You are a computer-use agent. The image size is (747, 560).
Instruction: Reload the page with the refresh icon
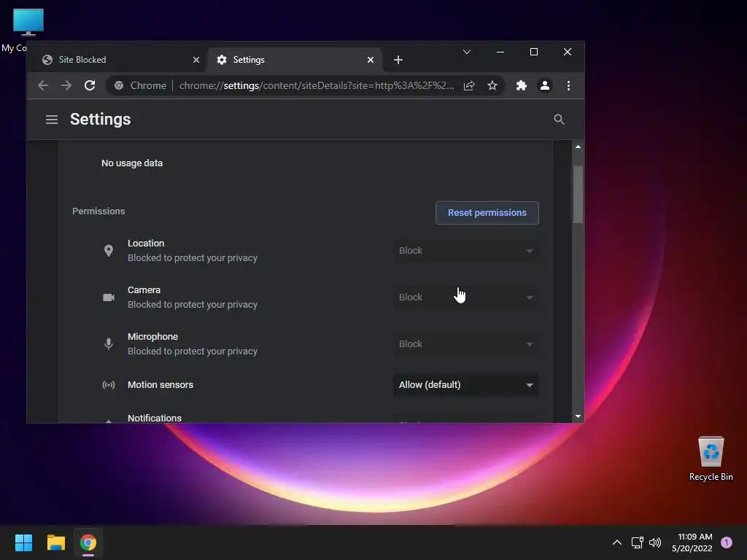coord(90,86)
